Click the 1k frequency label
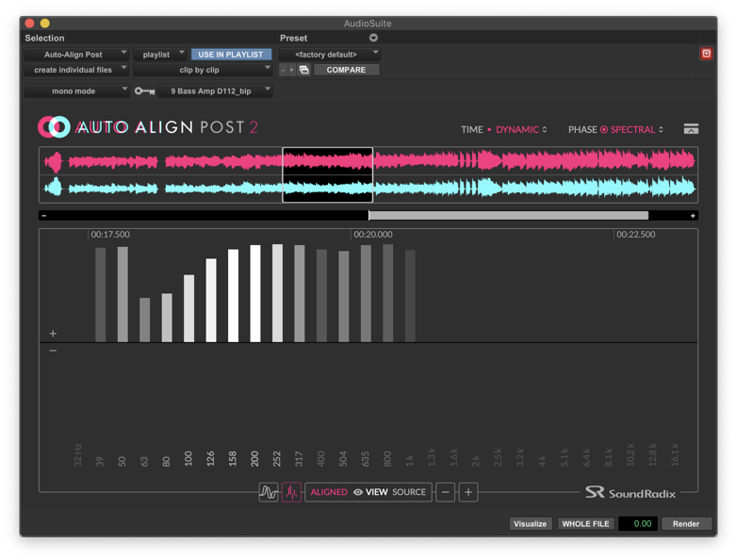Image resolution: width=737 pixels, height=560 pixels. (409, 460)
